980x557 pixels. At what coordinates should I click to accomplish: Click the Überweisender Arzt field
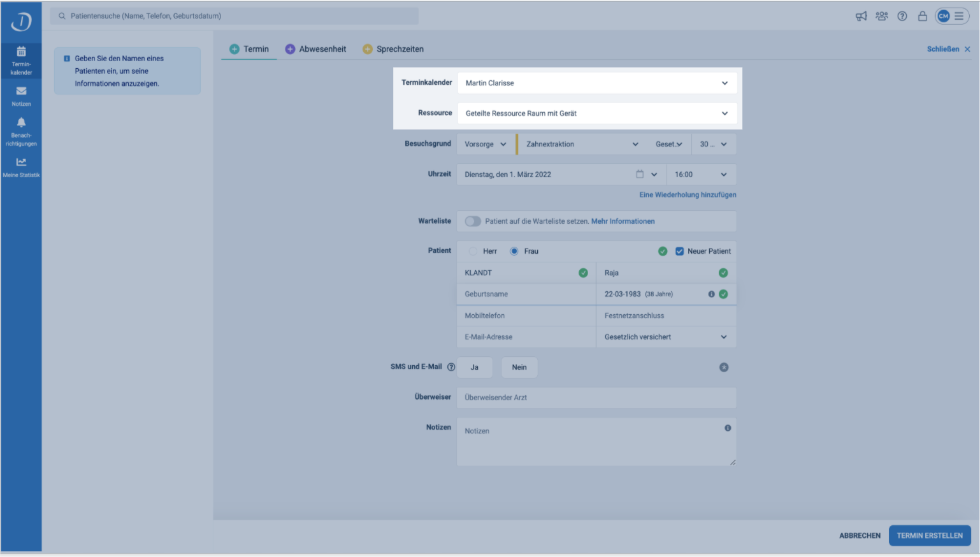[596, 398]
